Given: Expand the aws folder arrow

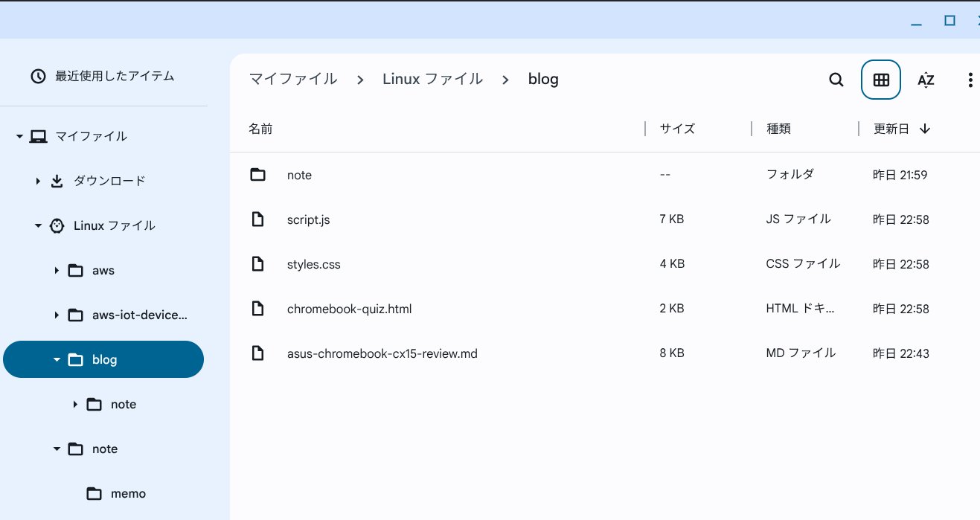Looking at the screenshot, I should [x=57, y=270].
